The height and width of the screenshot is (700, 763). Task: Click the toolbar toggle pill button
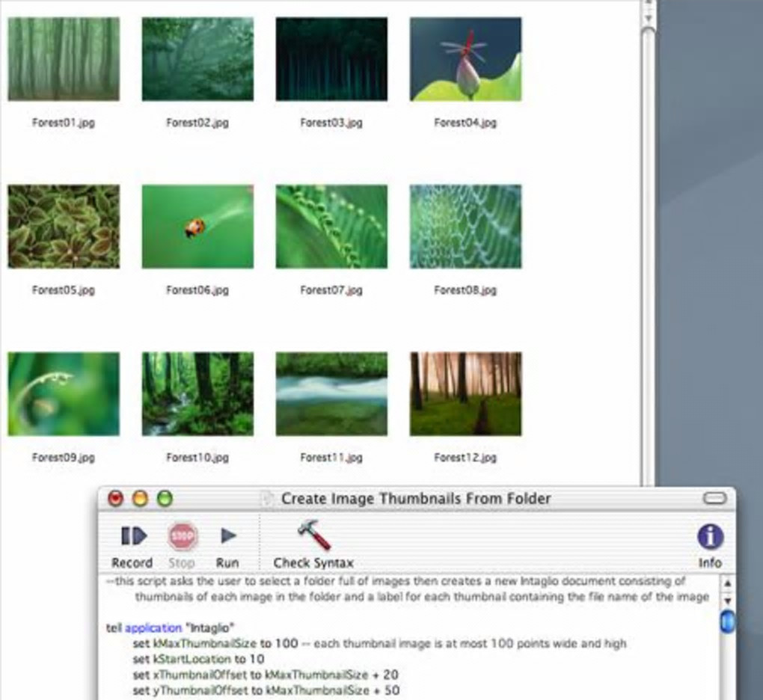click(x=714, y=499)
